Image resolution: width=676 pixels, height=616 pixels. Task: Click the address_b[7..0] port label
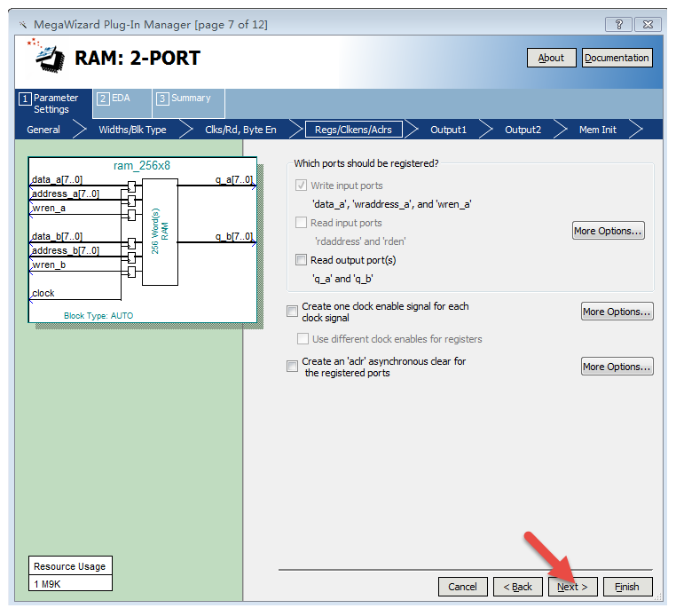coord(65,250)
